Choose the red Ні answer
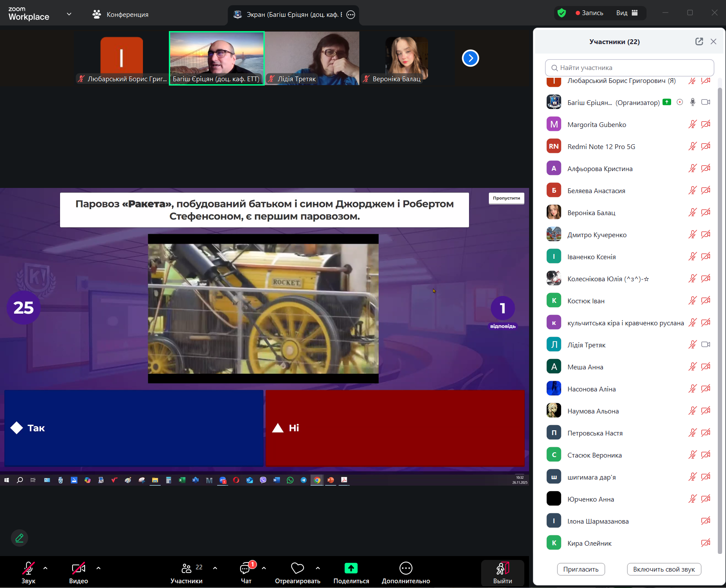Screen dimensions: 726x588 [x=395, y=428]
